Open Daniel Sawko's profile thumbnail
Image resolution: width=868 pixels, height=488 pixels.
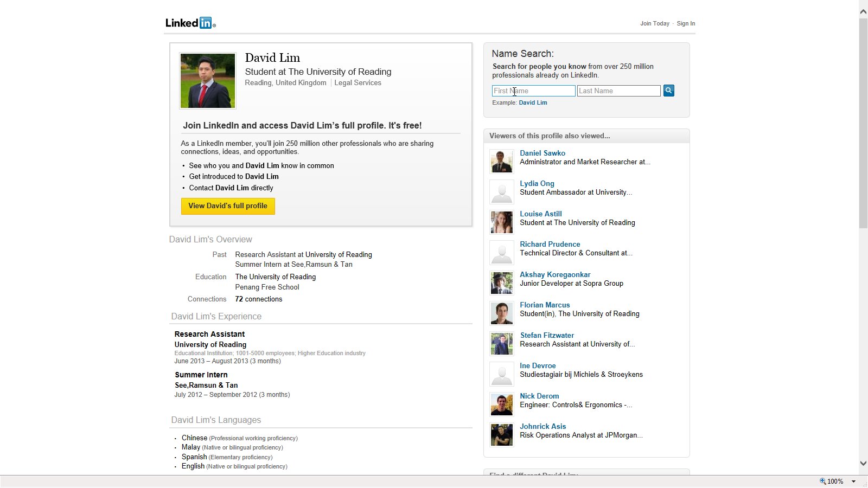click(501, 162)
